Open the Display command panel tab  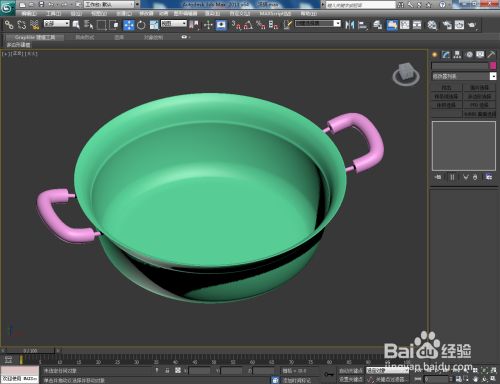tap(480, 55)
